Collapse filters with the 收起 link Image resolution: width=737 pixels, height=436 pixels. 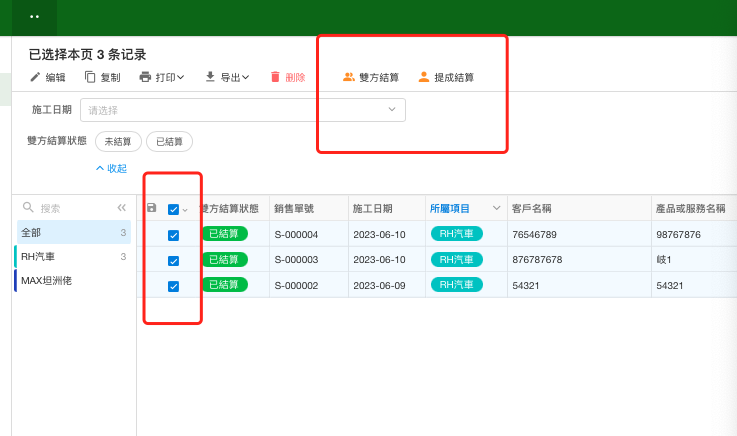(111, 168)
